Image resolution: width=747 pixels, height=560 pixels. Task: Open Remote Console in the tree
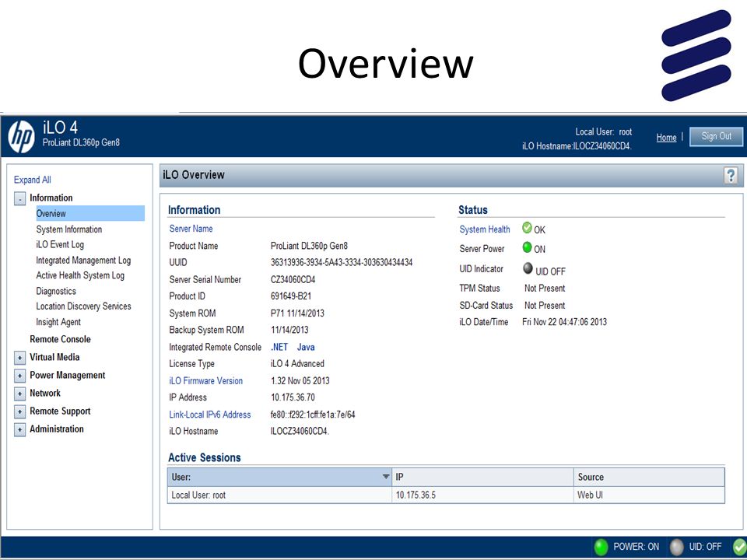(60, 339)
